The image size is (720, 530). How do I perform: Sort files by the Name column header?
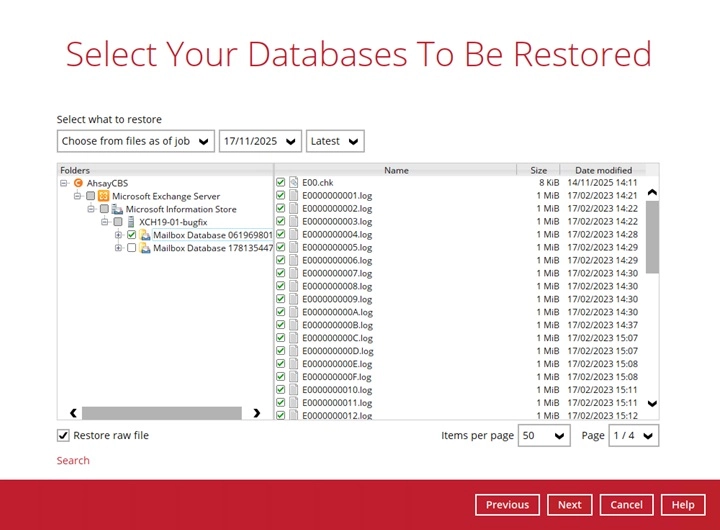click(396, 171)
